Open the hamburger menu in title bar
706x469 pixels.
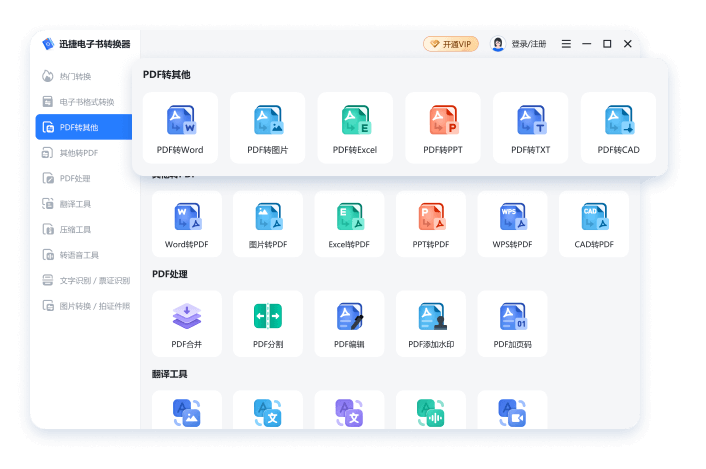coord(566,44)
